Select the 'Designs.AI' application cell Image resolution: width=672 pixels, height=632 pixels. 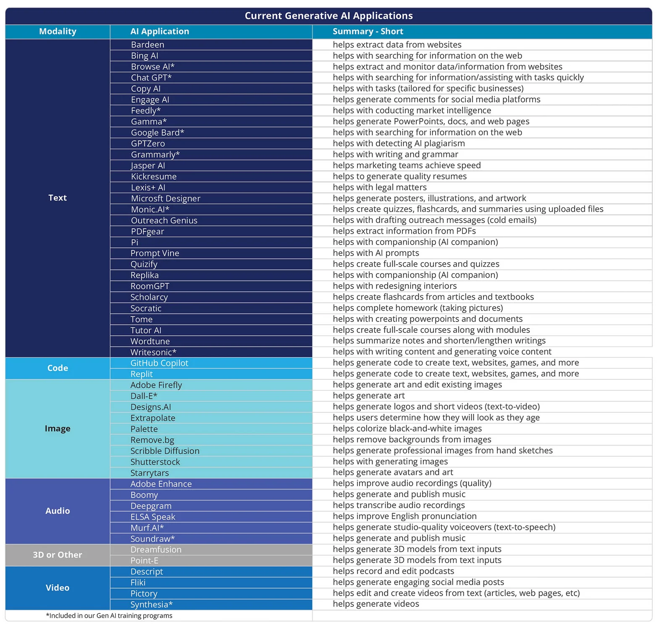pyautogui.click(x=211, y=407)
